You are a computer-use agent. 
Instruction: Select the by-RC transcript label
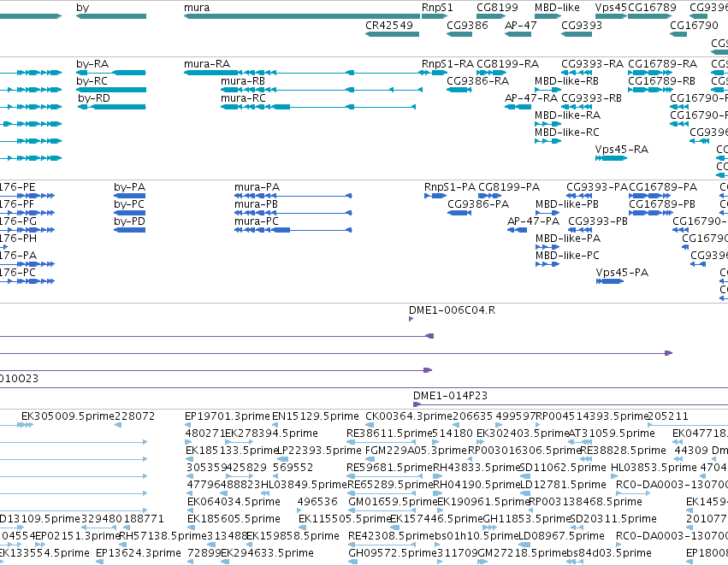pos(92,80)
